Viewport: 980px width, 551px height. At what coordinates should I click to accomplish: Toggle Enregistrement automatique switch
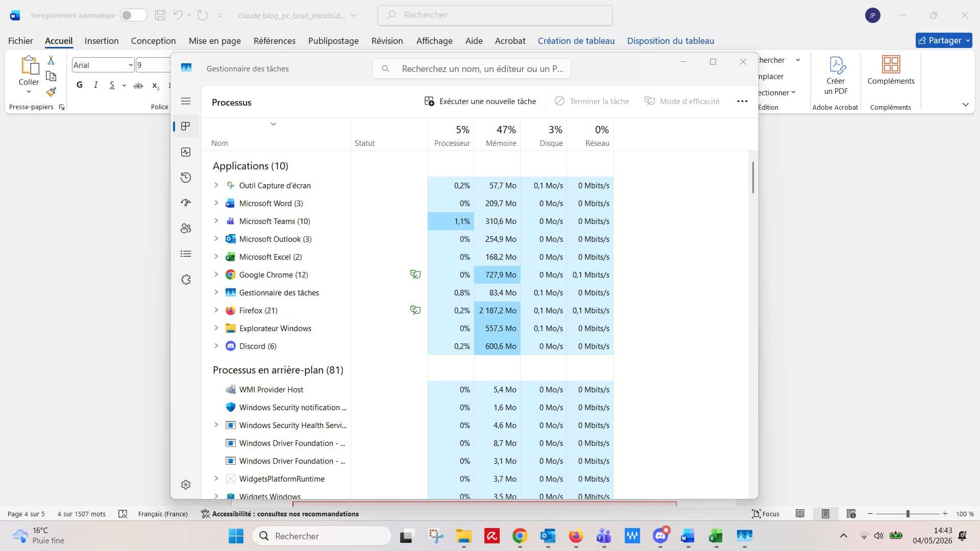pyautogui.click(x=134, y=15)
